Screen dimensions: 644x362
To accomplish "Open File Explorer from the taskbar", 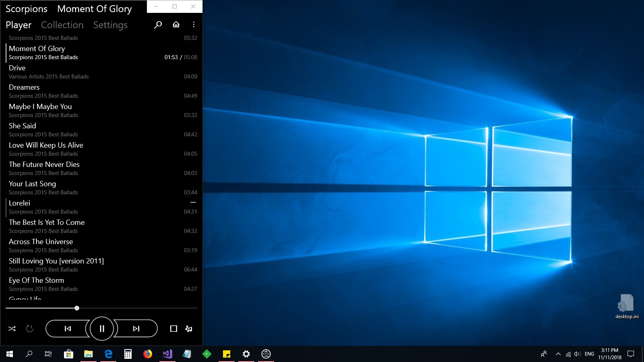I will (88, 354).
